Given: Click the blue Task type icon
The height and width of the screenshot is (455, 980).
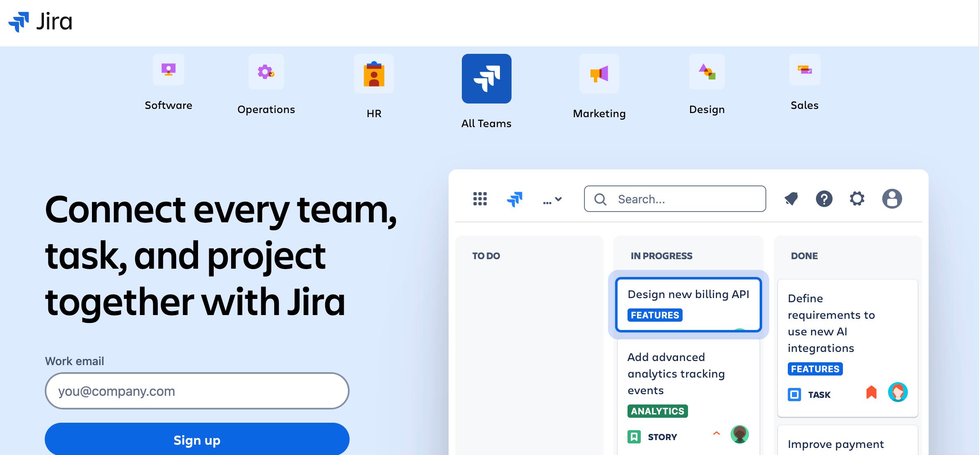Looking at the screenshot, I should (794, 395).
